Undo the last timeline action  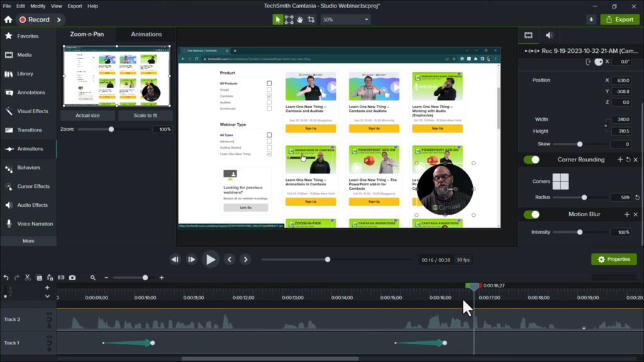(x=6, y=278)
